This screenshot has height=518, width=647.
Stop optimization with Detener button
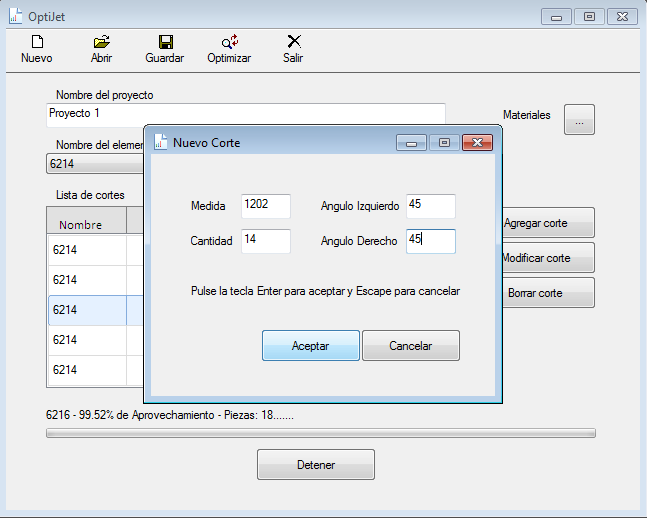point(316,465)
